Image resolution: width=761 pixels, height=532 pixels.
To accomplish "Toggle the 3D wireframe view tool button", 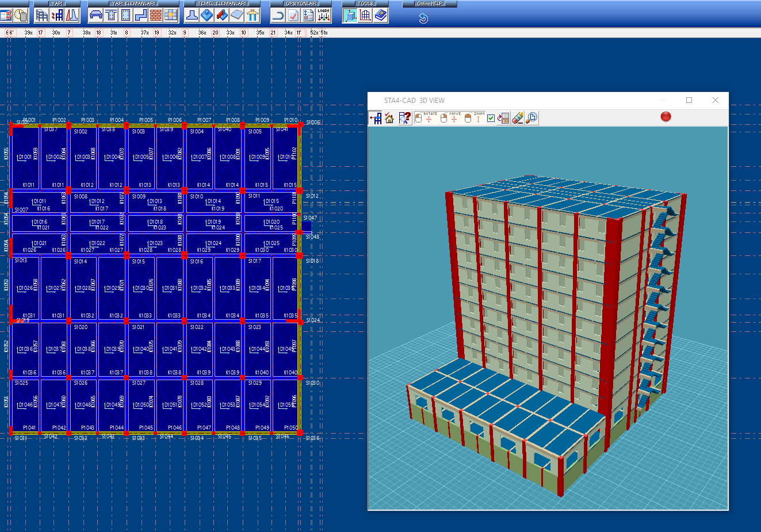I will tap(350, 16).
